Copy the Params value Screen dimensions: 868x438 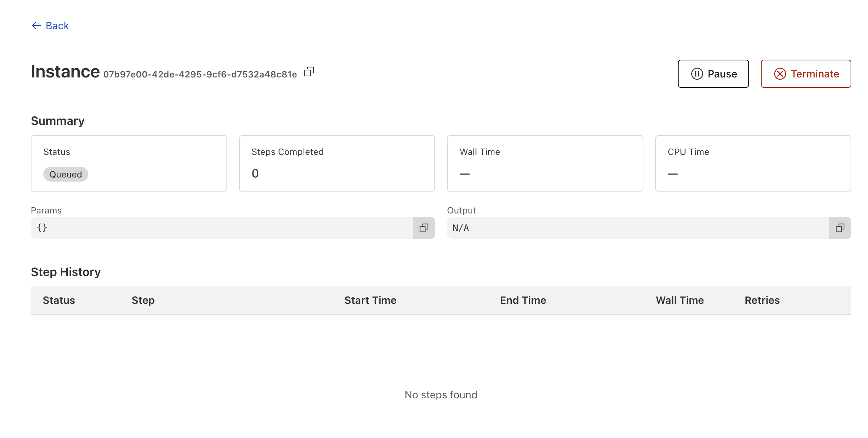point(424,228)
